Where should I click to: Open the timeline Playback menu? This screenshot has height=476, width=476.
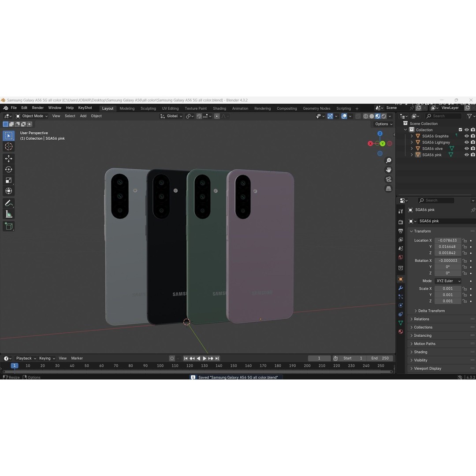coord(26,358)
